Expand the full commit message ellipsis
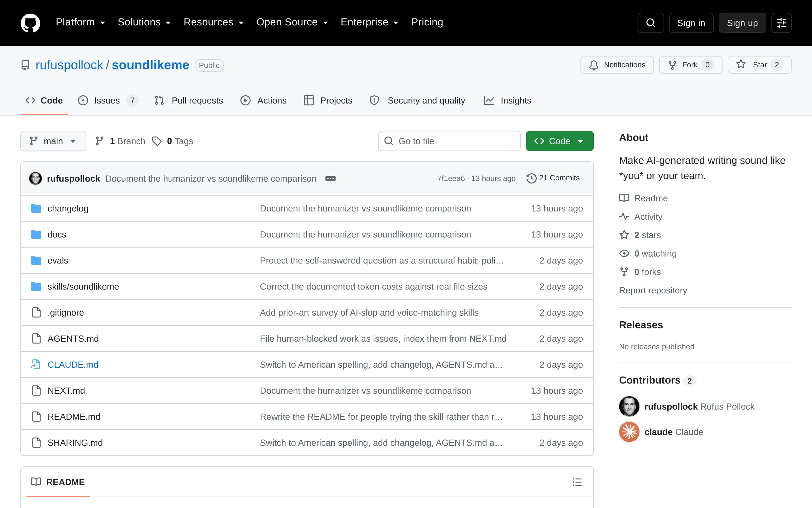 point(331,178)
